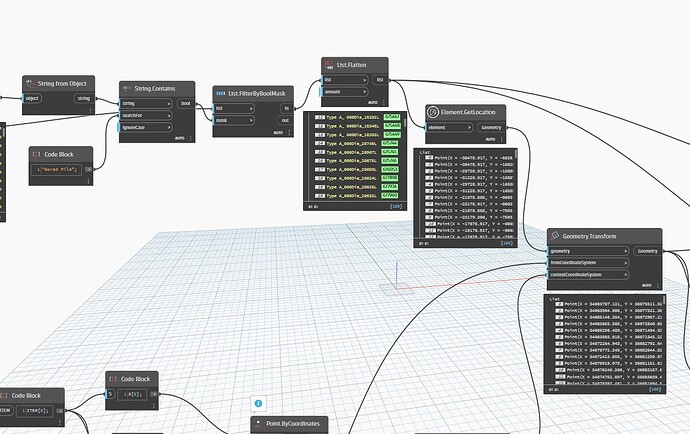Click the mask input port chevron
Image resolution: width=690 pixels, height=434 pixels.
251,120
